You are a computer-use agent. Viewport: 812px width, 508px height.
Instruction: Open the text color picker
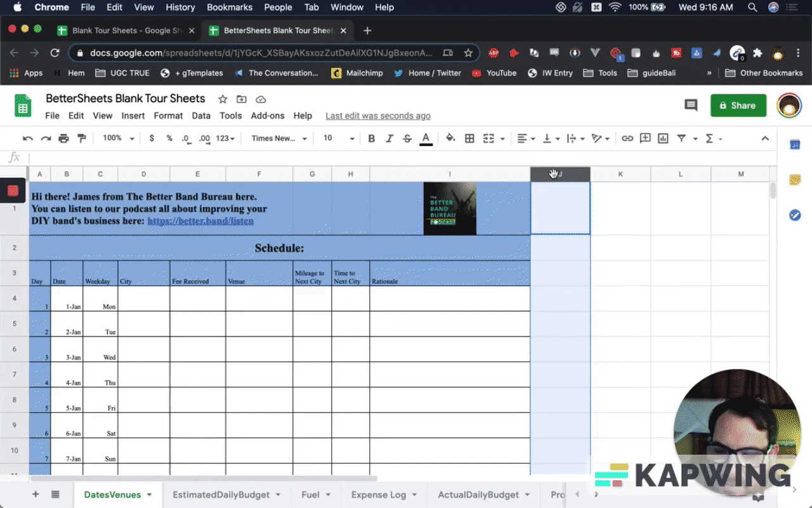click(426, 138)
